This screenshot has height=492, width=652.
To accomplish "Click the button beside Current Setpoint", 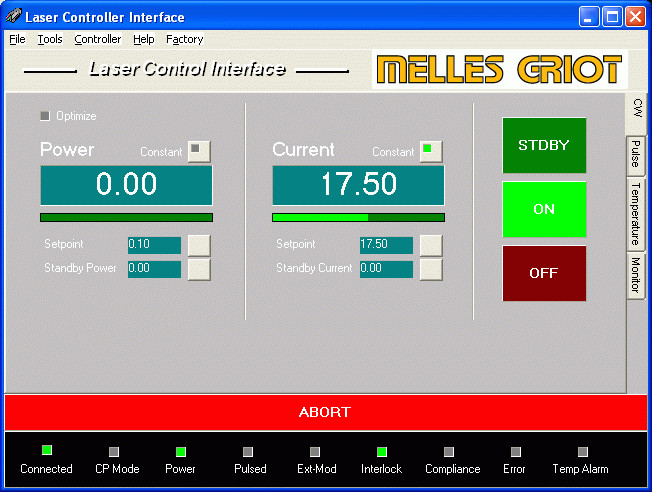I will (x=431, y=245).
